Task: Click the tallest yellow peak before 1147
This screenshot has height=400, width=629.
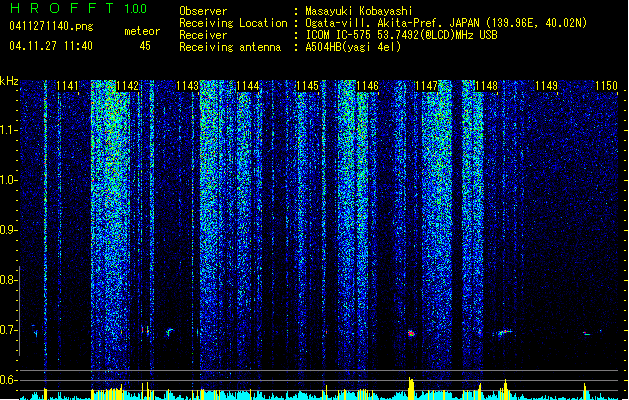Action: [410, 388]
